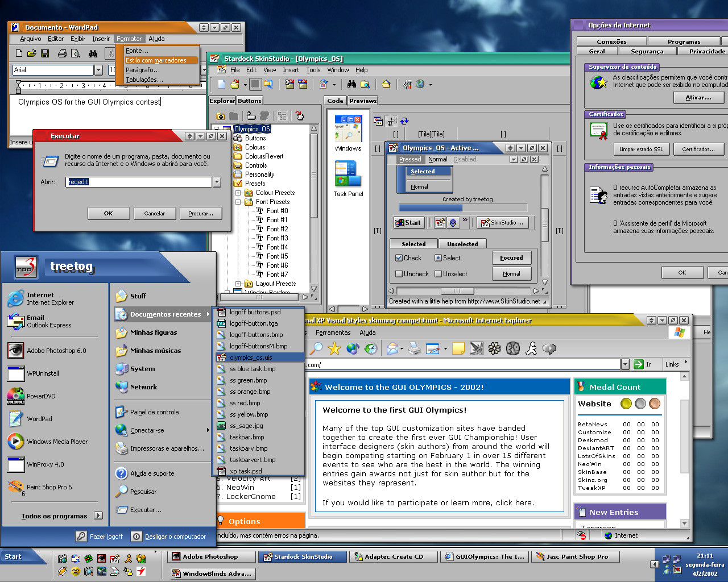
Task: Switch to the Buttons tab in SkinStudio
Action: click(x=250, y=101)
